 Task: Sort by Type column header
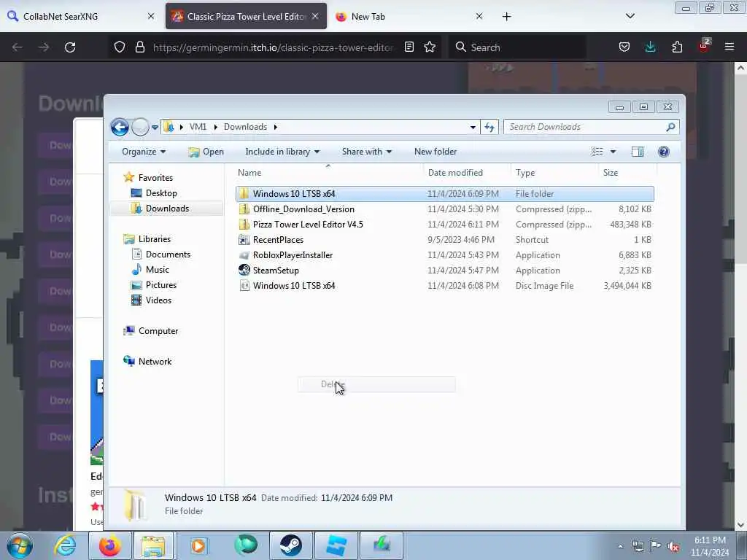click(554, 172)
